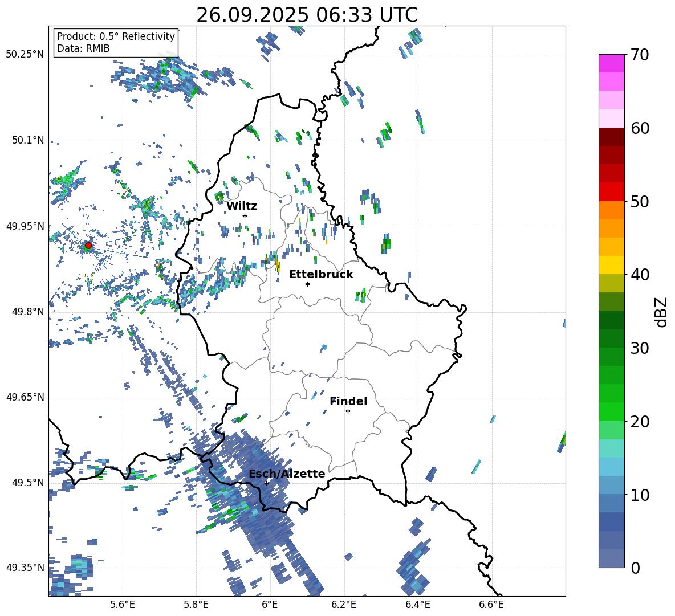Click the 49.8°N latitude label
This screenshot has height=616, width=675.
point(28,312)
